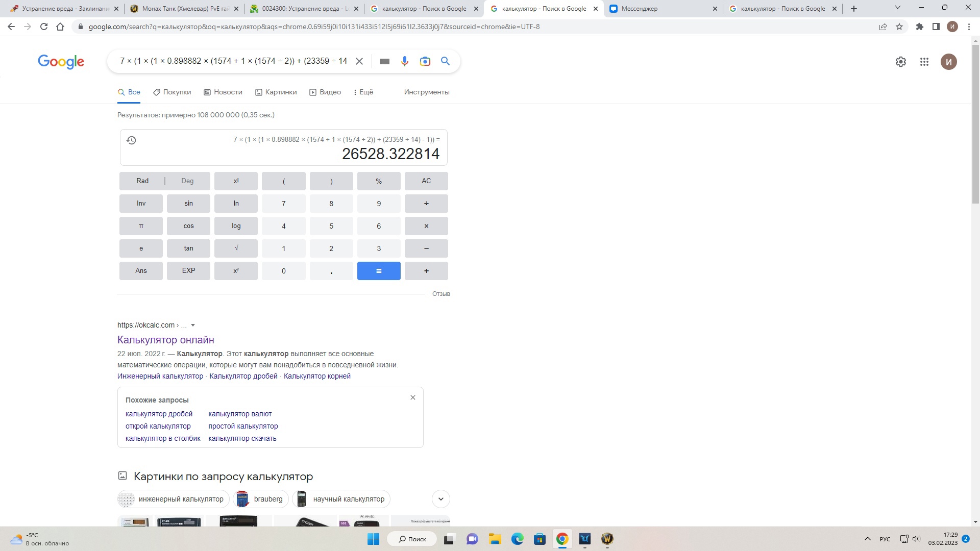Bookmark this page with star icon
Screen dimensions: 980x551
click(899, 27)
